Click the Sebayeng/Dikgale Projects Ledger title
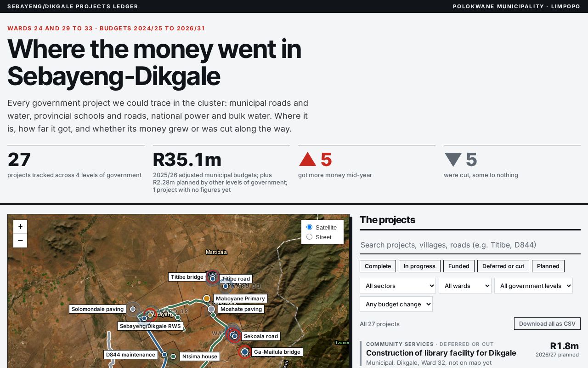The width and height of the screenshot is (588, 368). pos(73,6)
